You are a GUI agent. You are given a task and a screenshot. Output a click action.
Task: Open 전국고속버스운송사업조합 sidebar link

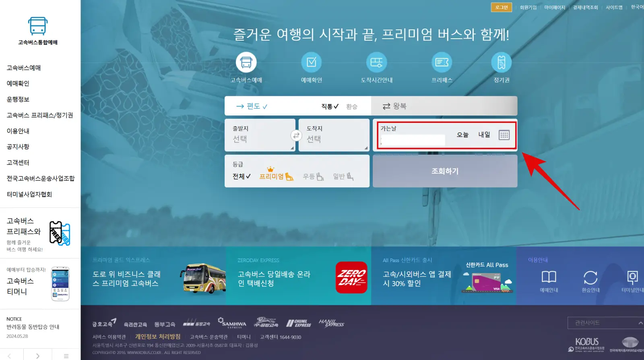[x=41, y=178]
